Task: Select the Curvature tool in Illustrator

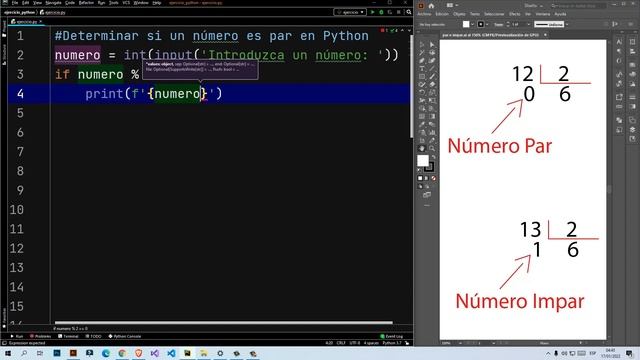Action: click(x=432, y=60)
